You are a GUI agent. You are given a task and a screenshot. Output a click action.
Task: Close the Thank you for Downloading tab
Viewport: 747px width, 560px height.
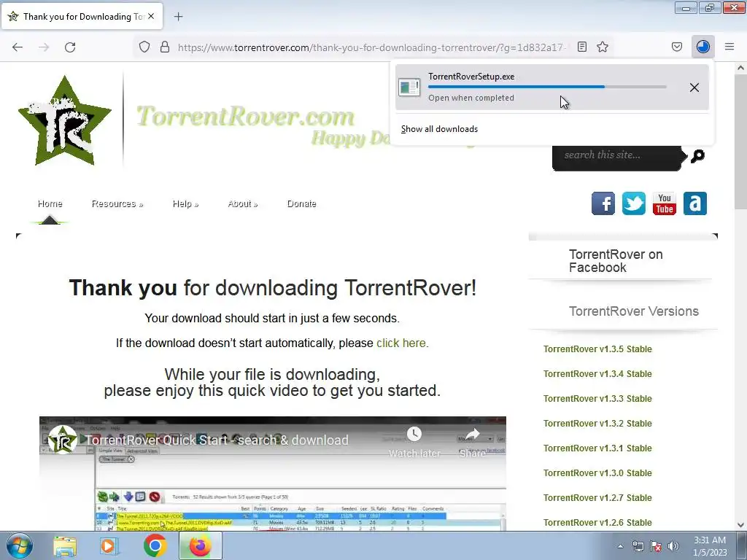(151, 16)
